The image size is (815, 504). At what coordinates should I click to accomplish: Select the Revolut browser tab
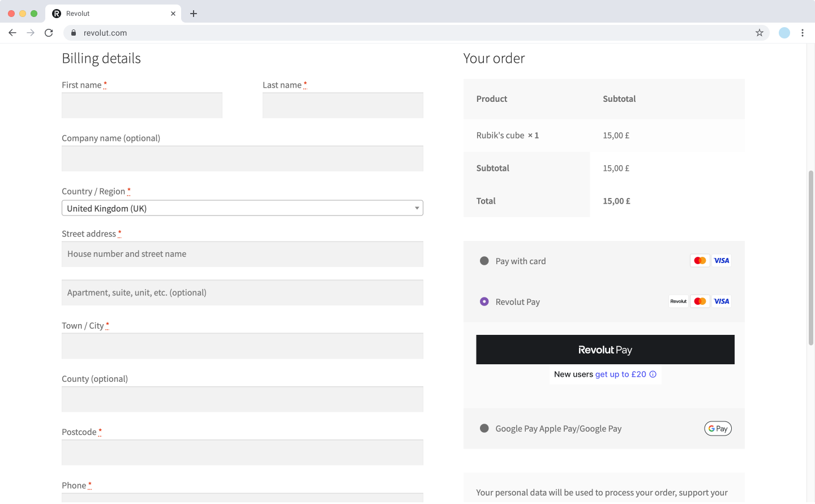[113, 14]
